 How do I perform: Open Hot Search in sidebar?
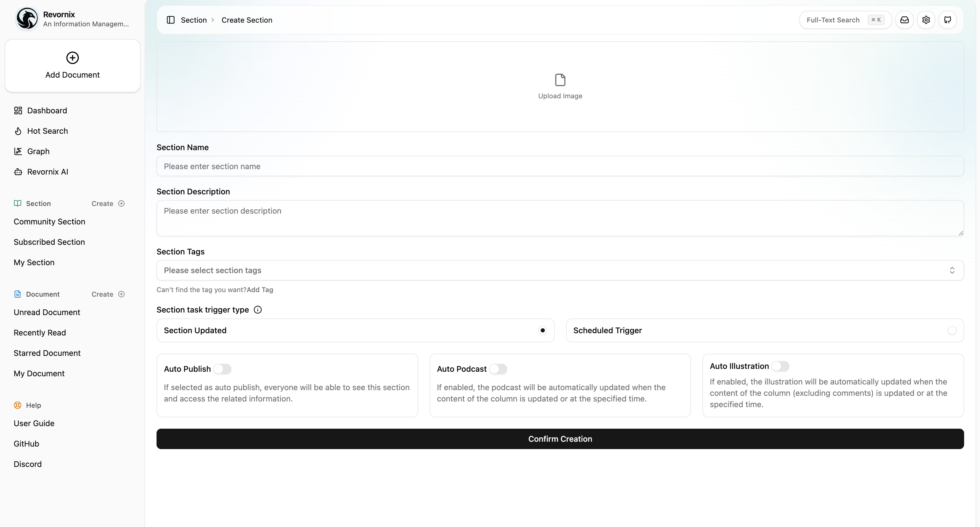[x=47, y=131]
